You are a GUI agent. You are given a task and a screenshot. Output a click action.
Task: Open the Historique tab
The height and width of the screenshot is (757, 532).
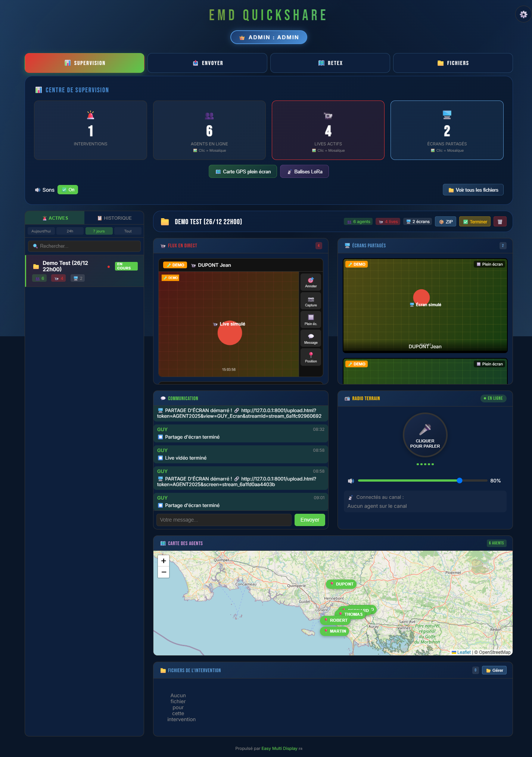coord(114,218)
